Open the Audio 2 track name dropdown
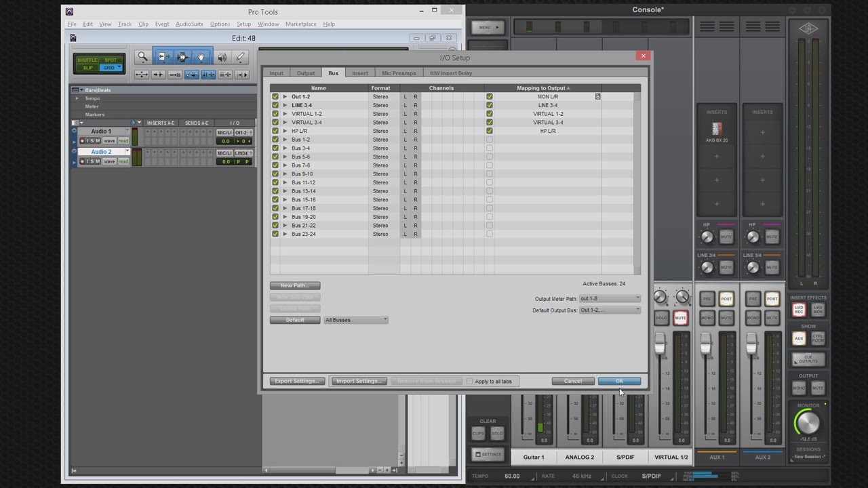868x488 pixels. 127,152
